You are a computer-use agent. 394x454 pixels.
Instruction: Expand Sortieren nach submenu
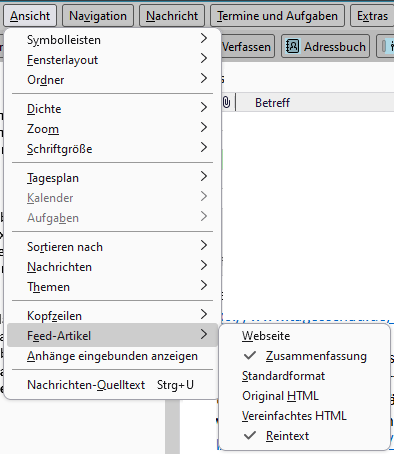[x=112, y=247]
